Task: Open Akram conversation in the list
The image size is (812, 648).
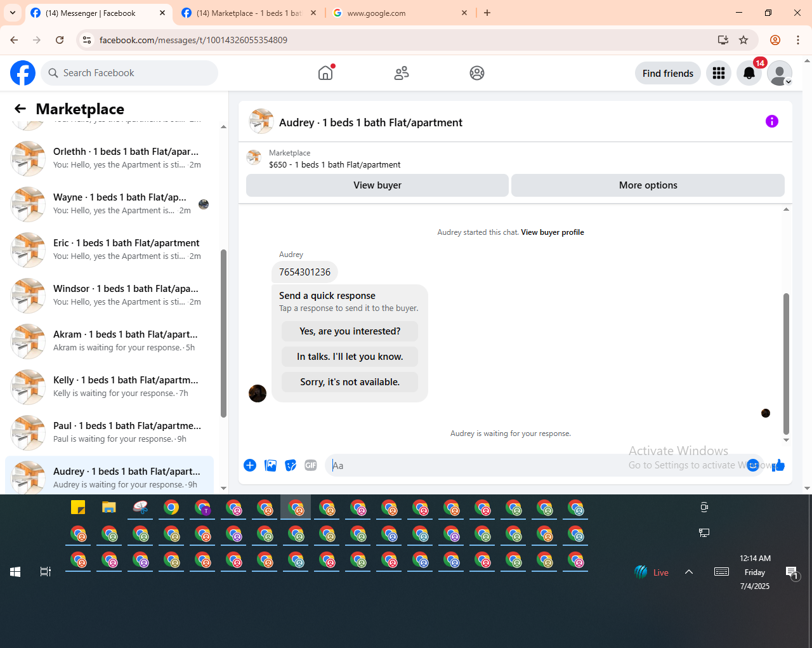Action: coord(109,341)
